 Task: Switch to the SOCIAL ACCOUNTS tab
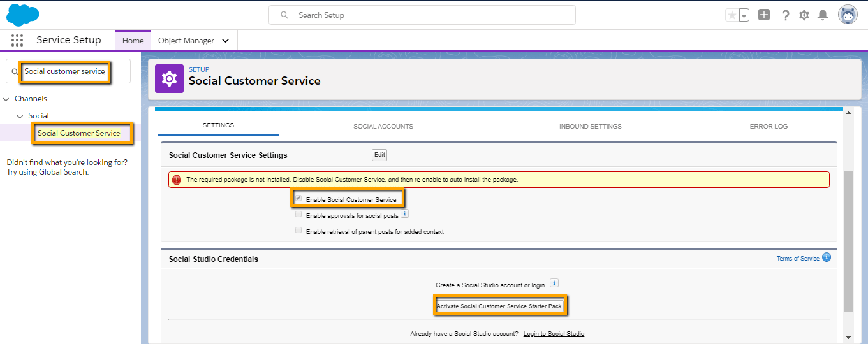click(383, 127)
